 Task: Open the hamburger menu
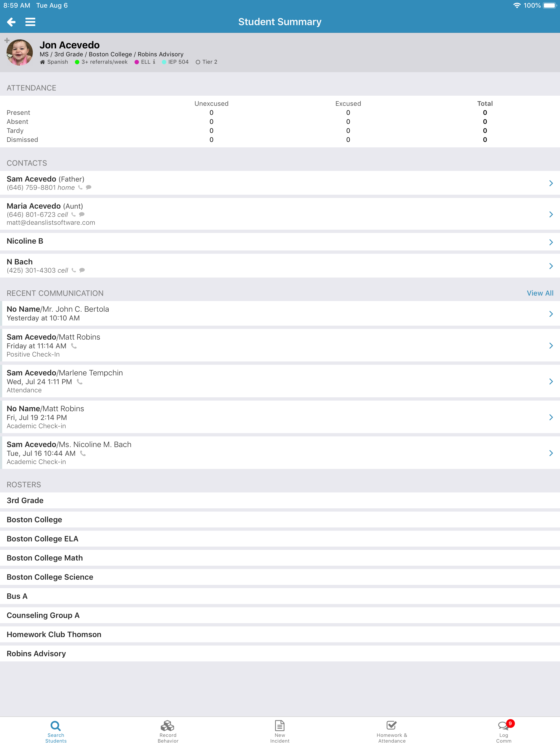(30, 22)
